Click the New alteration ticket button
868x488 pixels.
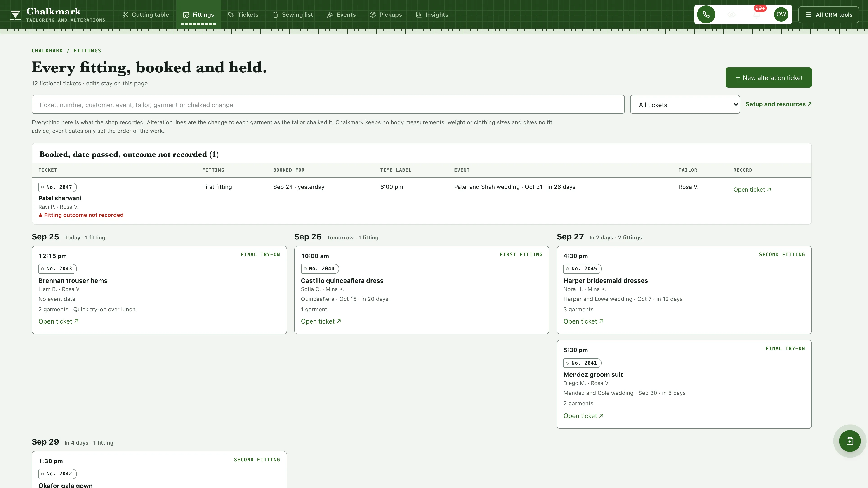769,77
